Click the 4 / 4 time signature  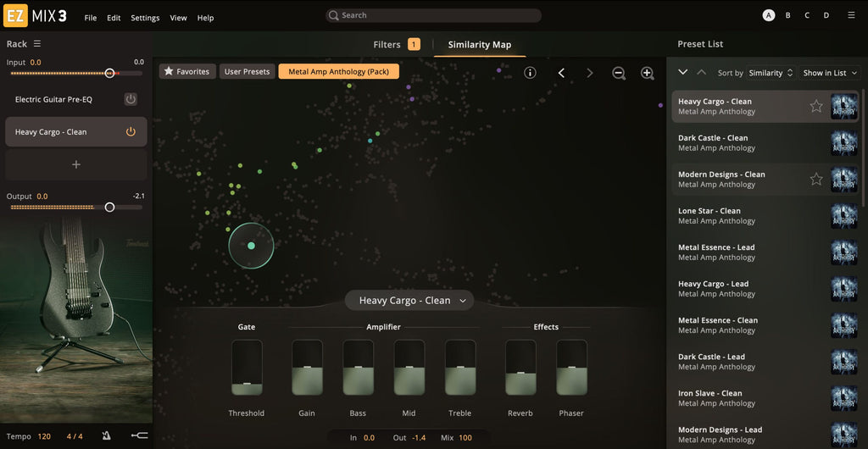click(x=75, y=436)
